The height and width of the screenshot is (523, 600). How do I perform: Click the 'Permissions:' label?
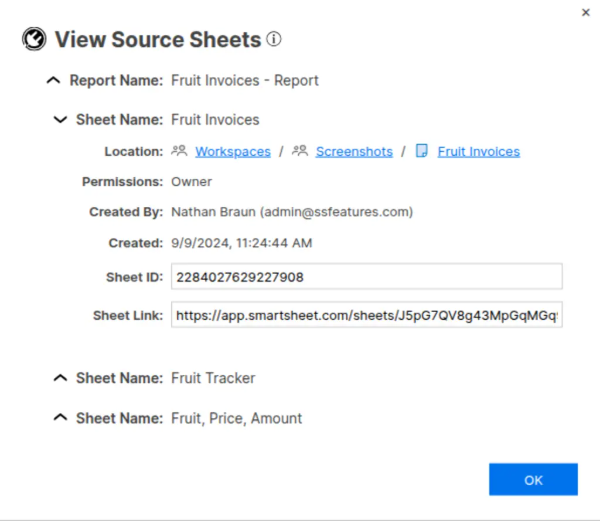(x=122, y=182)
